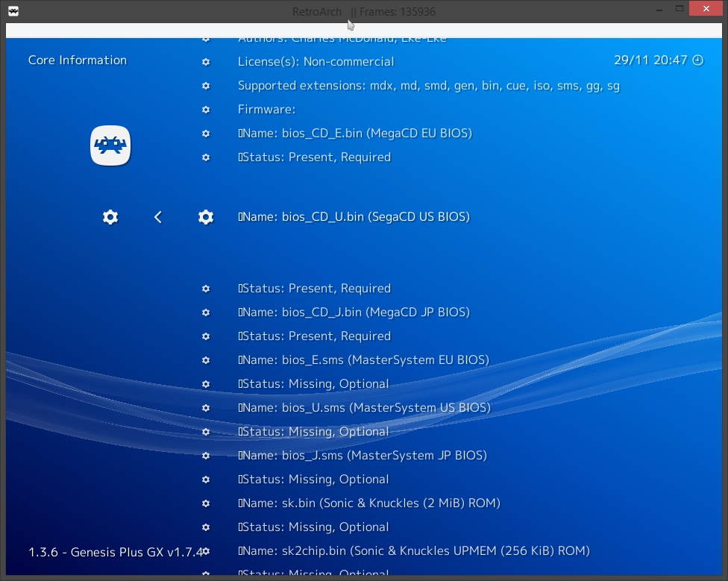
Task: Click the Status line under bios_CD_U.bin
Action: 314,289
